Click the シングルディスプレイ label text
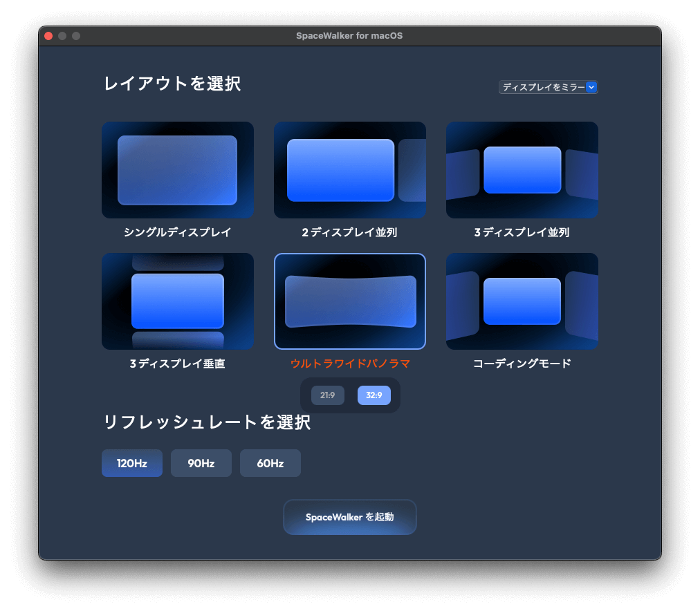This screenshot has height=611, width=700. pyautogui.click(x=178, y=232)
